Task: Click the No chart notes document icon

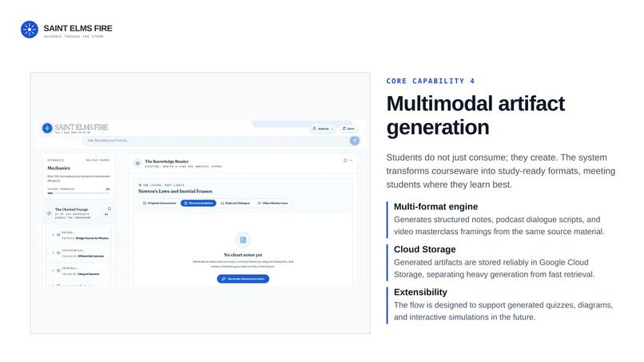Action: point(243,240)
